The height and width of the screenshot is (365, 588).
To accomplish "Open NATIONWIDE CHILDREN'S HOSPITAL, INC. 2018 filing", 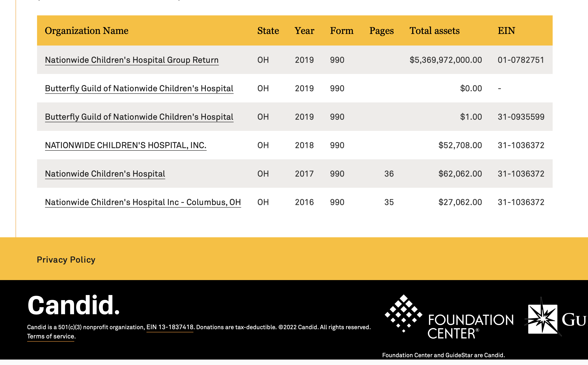I will [126, 145].
